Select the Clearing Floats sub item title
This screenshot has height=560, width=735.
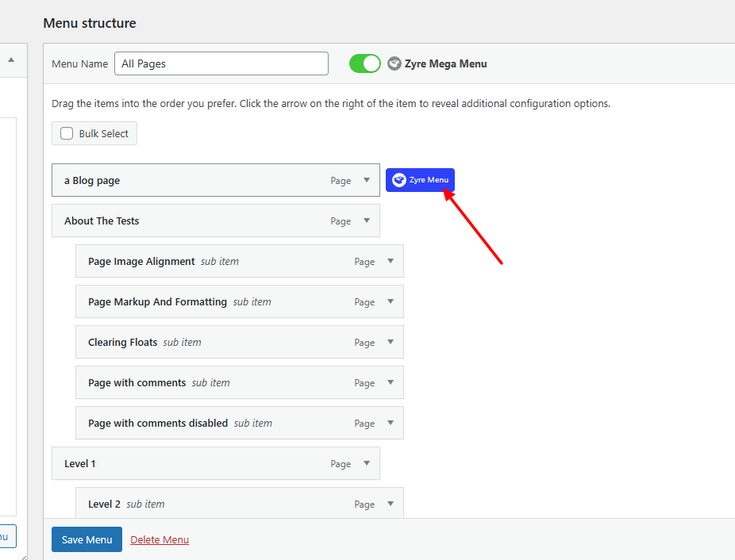[122, 342]
